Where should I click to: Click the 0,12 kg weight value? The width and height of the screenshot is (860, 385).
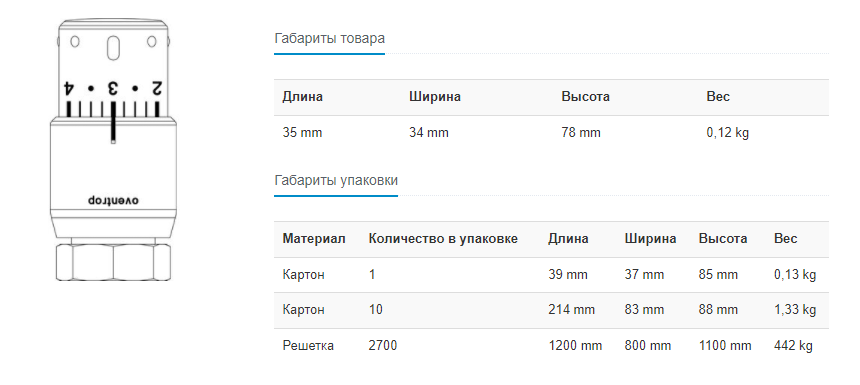727,133
